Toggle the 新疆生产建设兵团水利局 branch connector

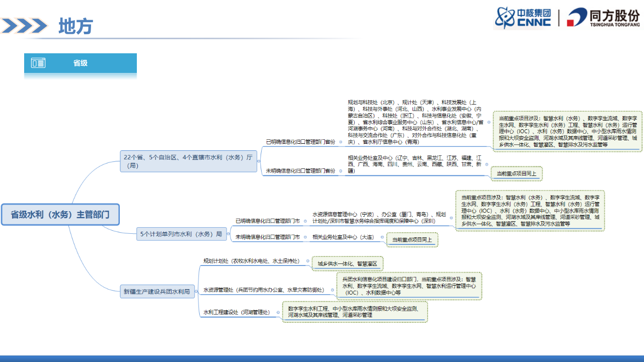[197, 291]
